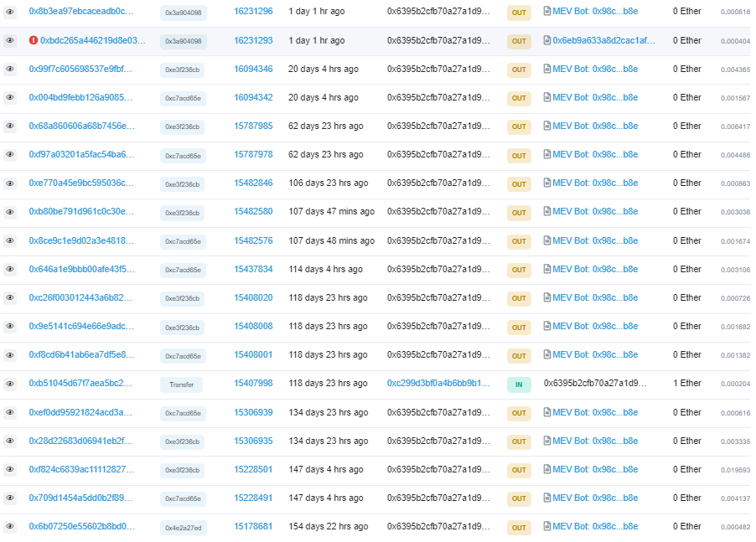Image resolution: width=756 pixels, height=542 pixels.
Task: Preview transaction 0x99f7c605698537e9fbf with eye icon
Action: click(10, 69)
